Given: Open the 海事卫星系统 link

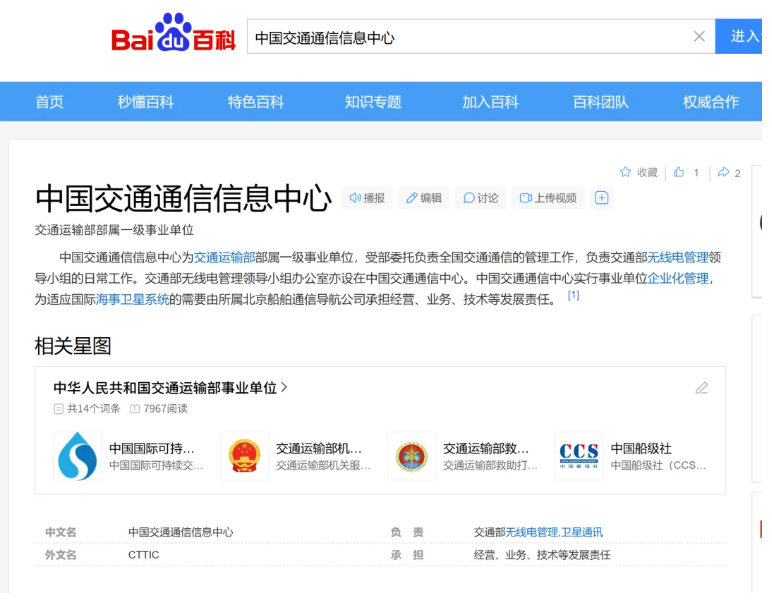Looking at the screenshot, I should coord(132,299).
